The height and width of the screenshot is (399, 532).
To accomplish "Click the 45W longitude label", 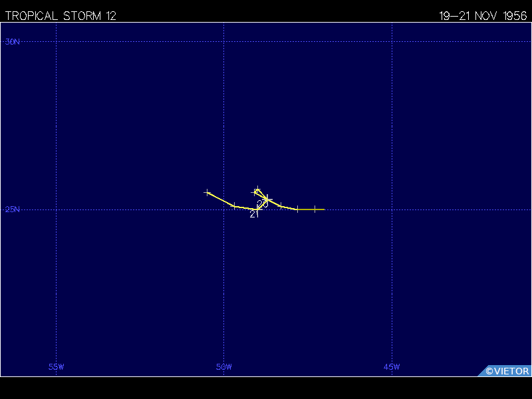I will coord(392,367).
